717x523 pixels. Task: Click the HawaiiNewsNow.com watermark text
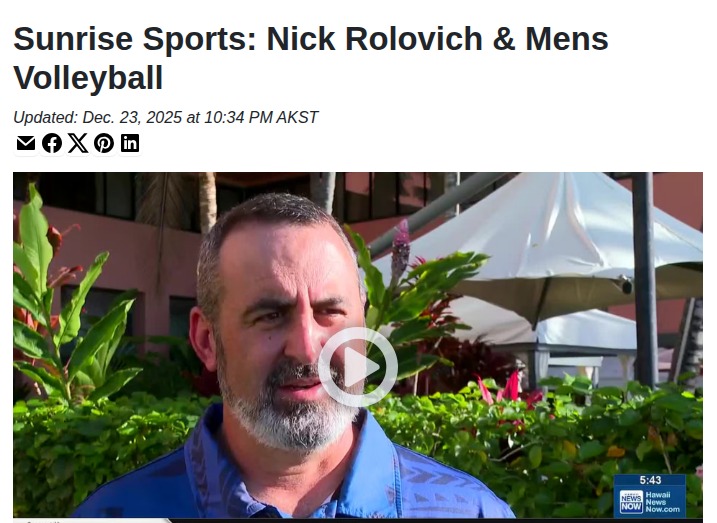point(662,502)
